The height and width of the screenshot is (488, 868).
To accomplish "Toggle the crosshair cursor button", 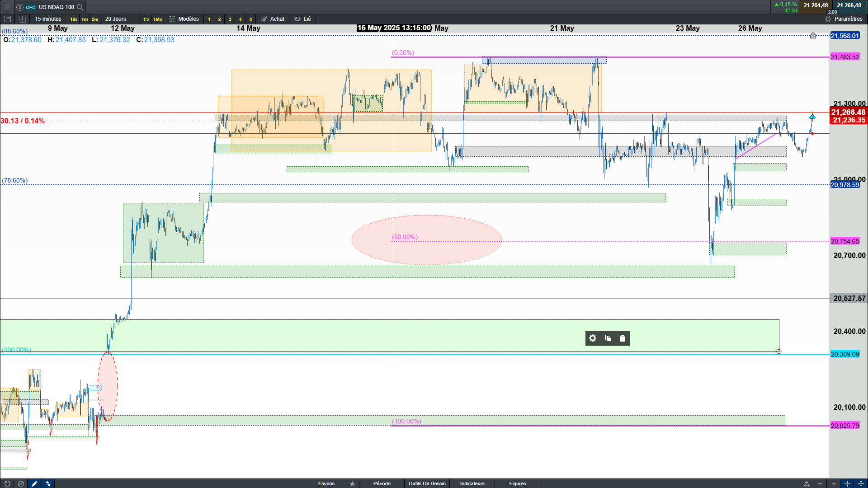I will point(847,483).
